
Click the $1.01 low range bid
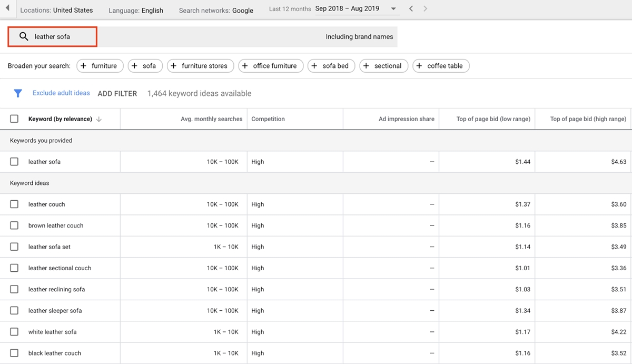pos(523,268)
